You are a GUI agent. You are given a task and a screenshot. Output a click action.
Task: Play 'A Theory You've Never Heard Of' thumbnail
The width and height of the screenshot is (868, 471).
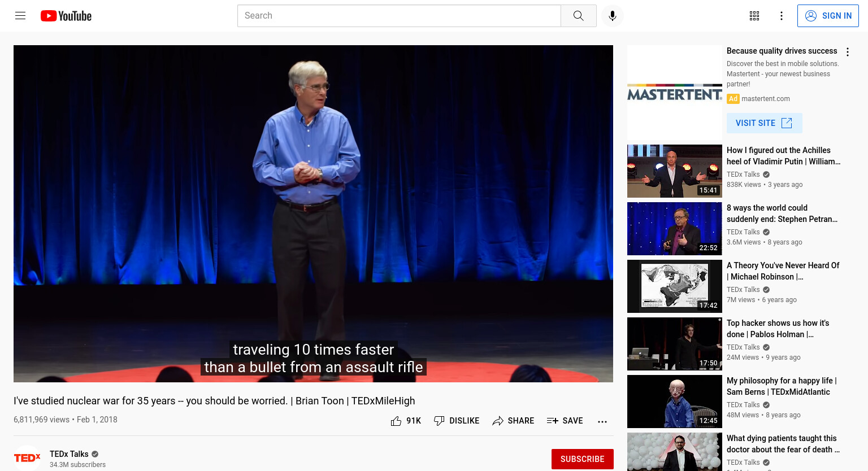[x=674, y=286]
